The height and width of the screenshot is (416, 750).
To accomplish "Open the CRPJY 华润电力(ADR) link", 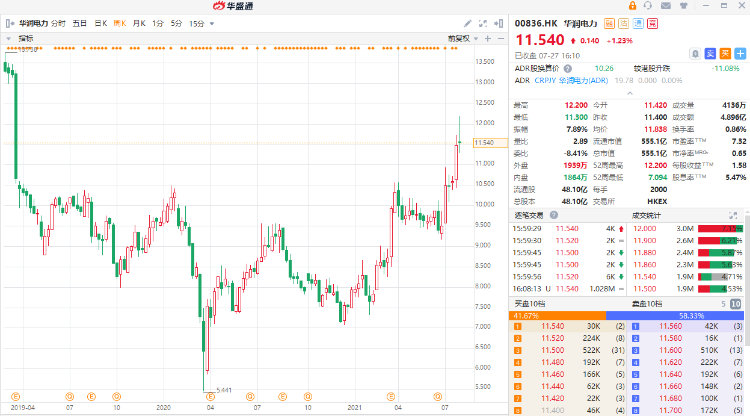I will coord(571,80).
